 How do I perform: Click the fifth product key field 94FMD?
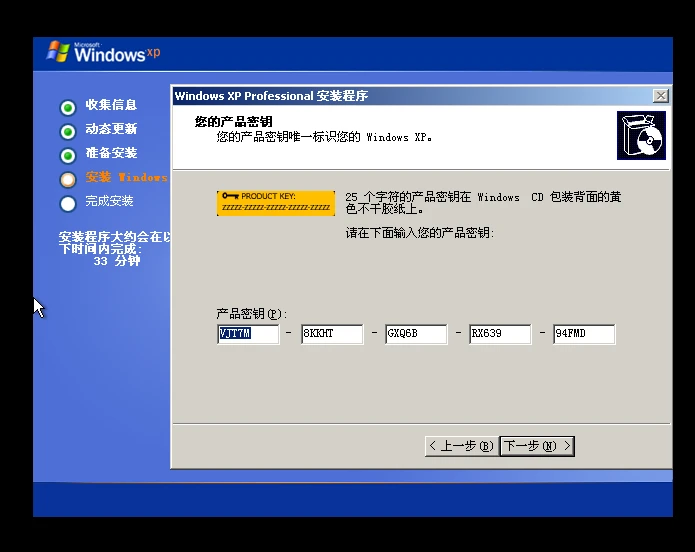pos(584,334)
